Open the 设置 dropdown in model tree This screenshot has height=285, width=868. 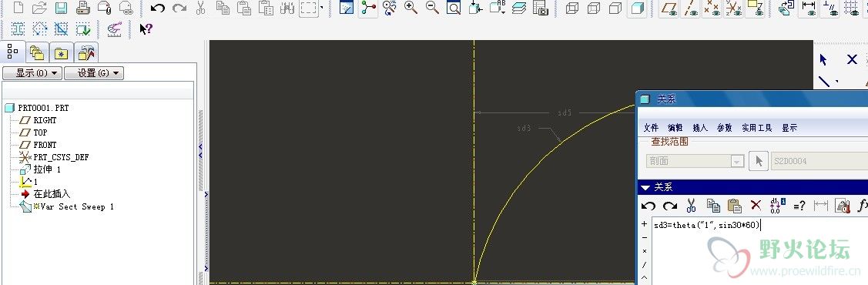click(94, 73)
